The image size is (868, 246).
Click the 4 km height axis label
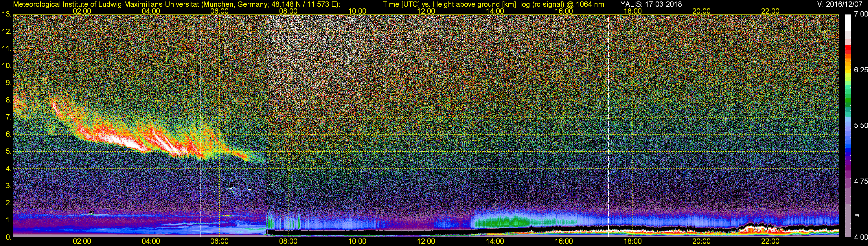coord(8,169)
